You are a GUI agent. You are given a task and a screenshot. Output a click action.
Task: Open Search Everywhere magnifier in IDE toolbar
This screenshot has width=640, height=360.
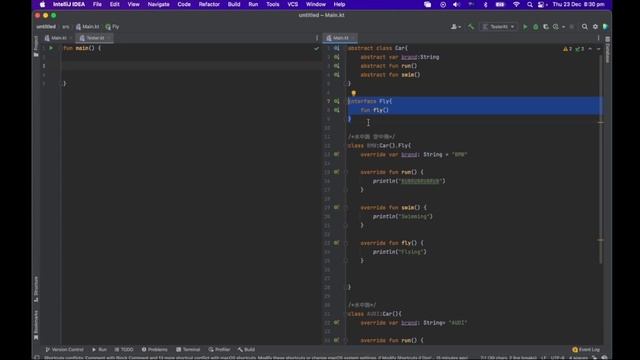584,27
